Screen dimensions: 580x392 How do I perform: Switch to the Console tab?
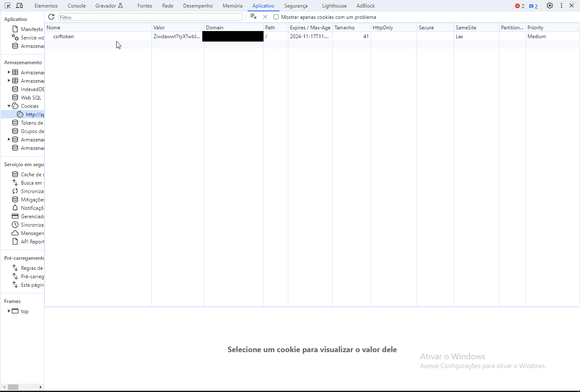coord(77,6)
